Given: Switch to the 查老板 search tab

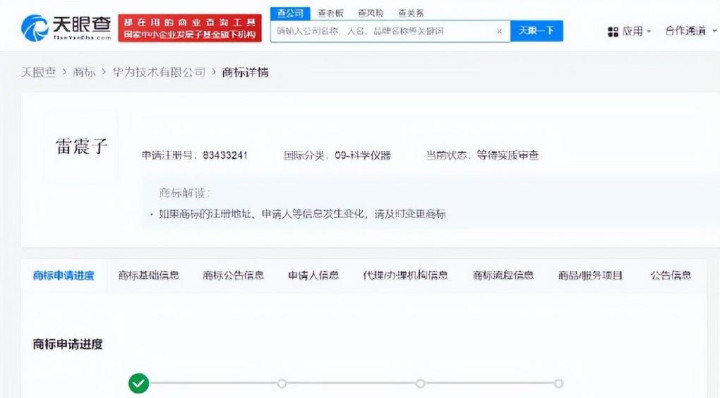Looking at the screenshot, I should click(x=331, y=13).
